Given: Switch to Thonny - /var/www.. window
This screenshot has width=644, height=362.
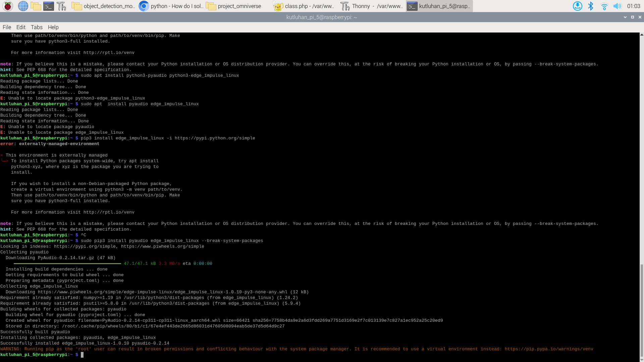Looking at the screenshot, I should pos(372,6).
